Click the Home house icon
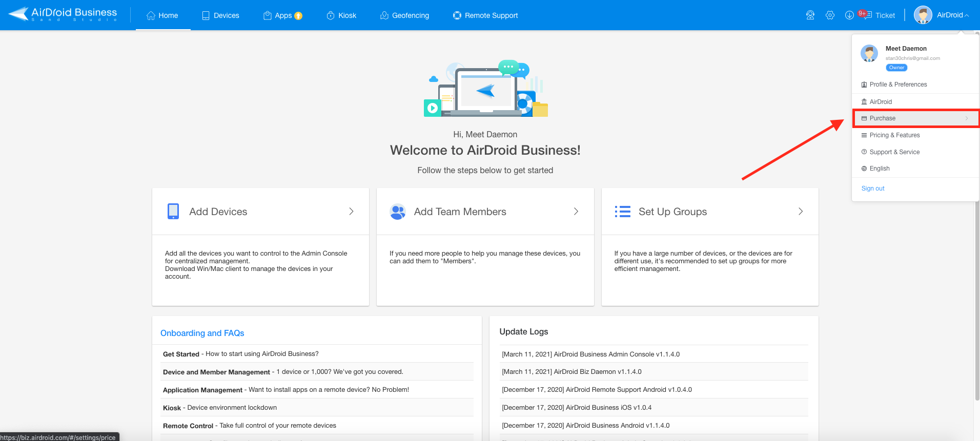980x441 pixels. [151, 15]
